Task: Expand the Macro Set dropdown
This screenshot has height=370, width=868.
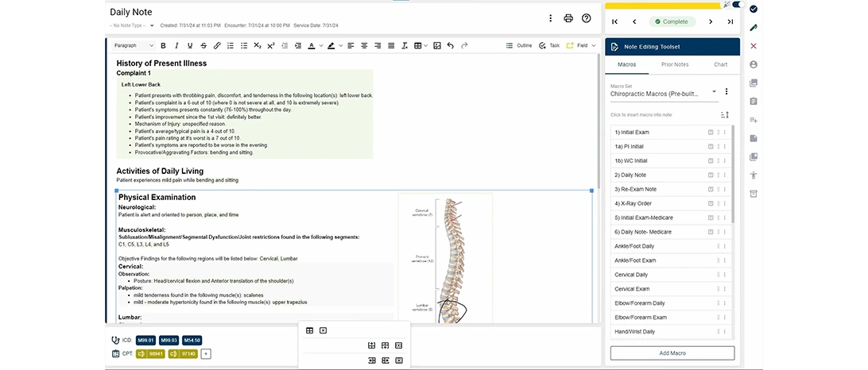Action: 714,92
